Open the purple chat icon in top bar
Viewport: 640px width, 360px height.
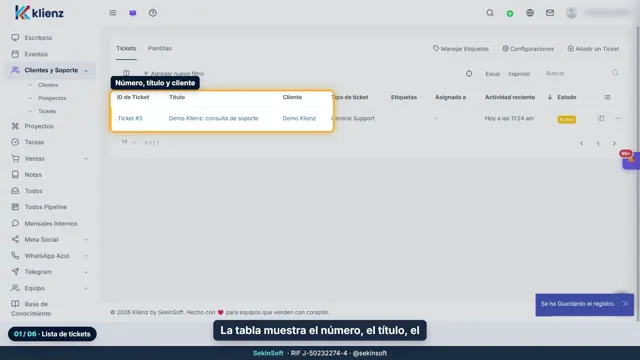[133, 13]
